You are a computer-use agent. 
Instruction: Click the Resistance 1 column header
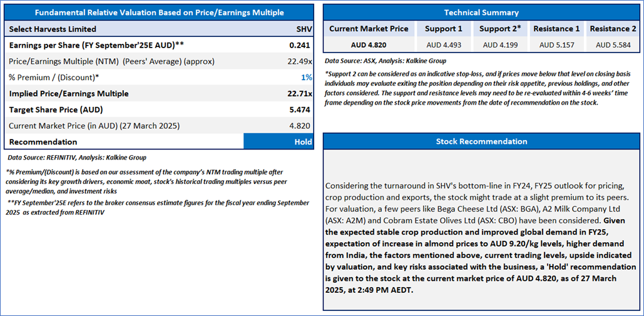point(556,29)
